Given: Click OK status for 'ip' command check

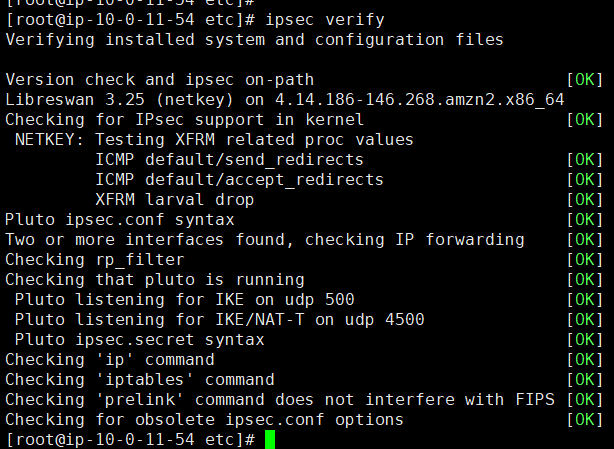Looking at the screenshot, I should point(585,359).
